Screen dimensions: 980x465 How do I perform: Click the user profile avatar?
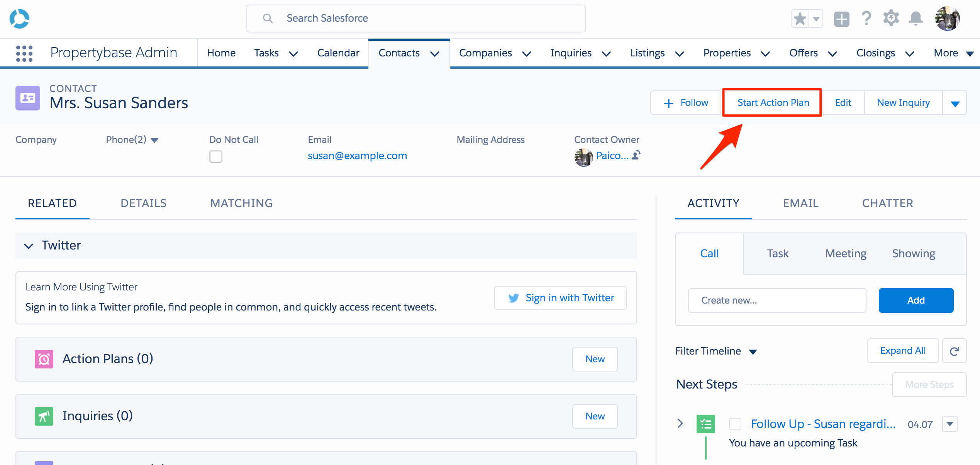point(947,19)
